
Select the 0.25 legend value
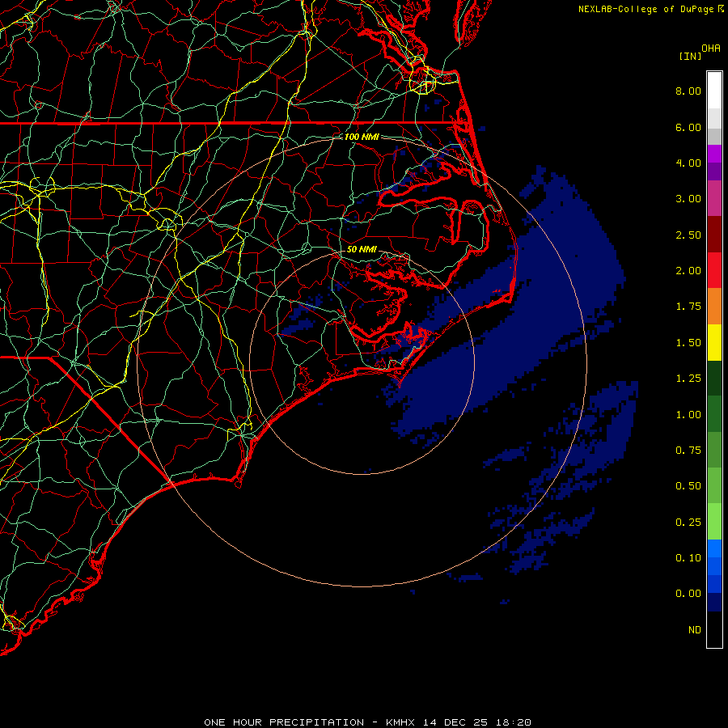coord(688,523)
